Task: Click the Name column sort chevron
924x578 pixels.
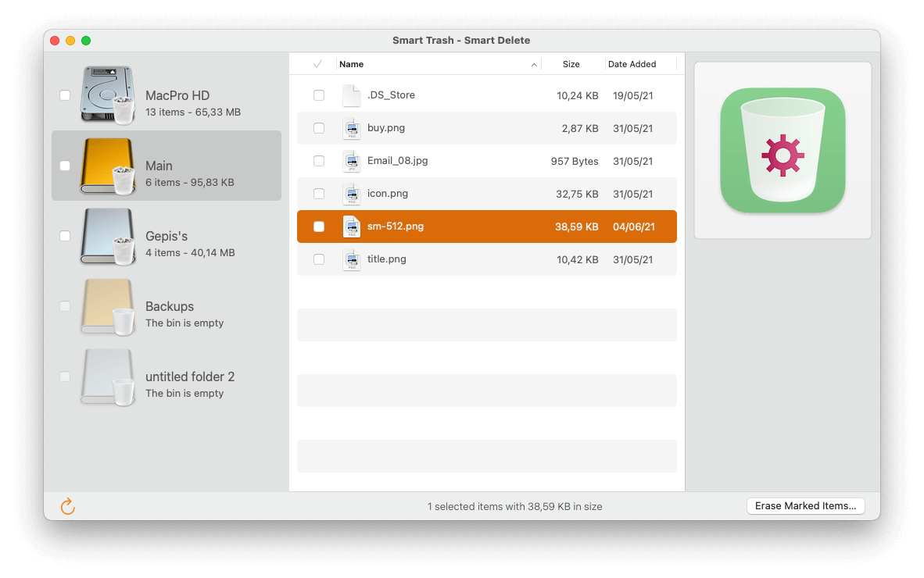Action: (534, 64)
